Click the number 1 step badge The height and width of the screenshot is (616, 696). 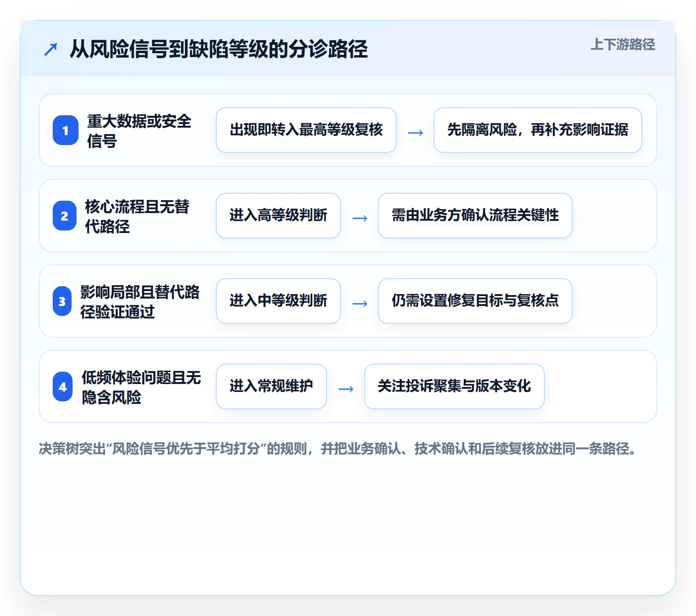click(66, 130)
